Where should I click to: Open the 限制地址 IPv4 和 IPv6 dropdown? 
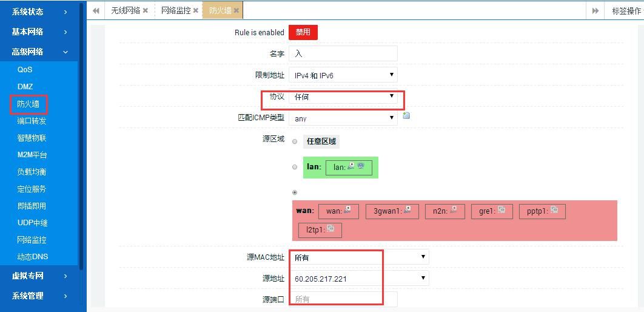(343, 75)
